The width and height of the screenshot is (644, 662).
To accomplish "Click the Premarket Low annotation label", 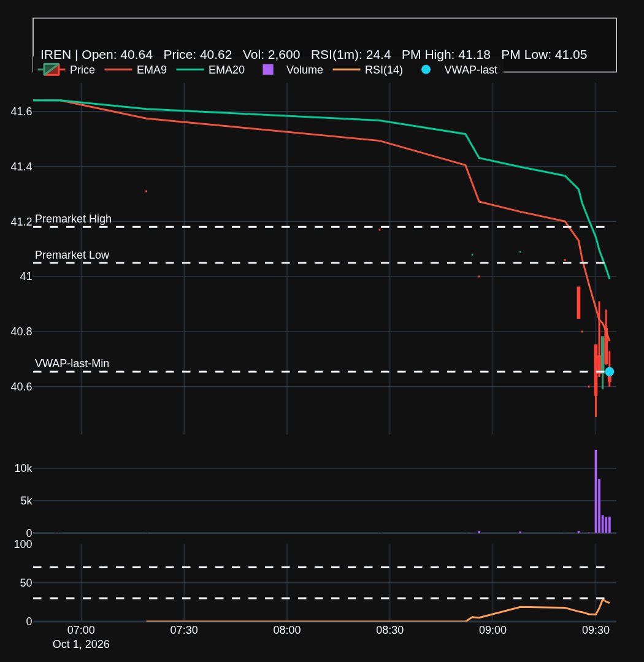I will [72, 255].
